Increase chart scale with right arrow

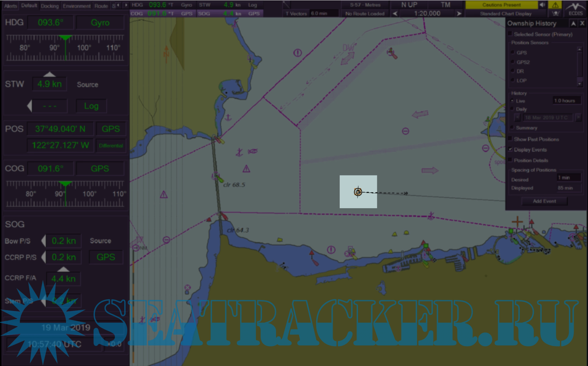tap(459, 14)
